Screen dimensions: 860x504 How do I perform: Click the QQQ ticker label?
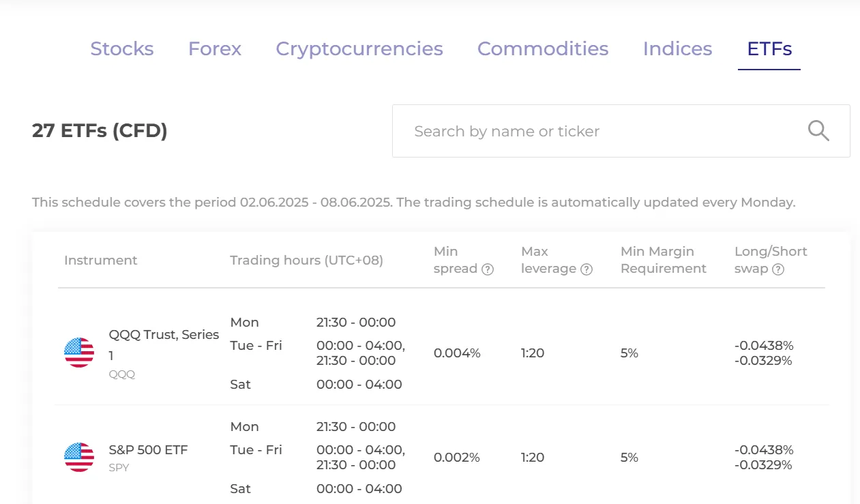(x=122, y=374)
